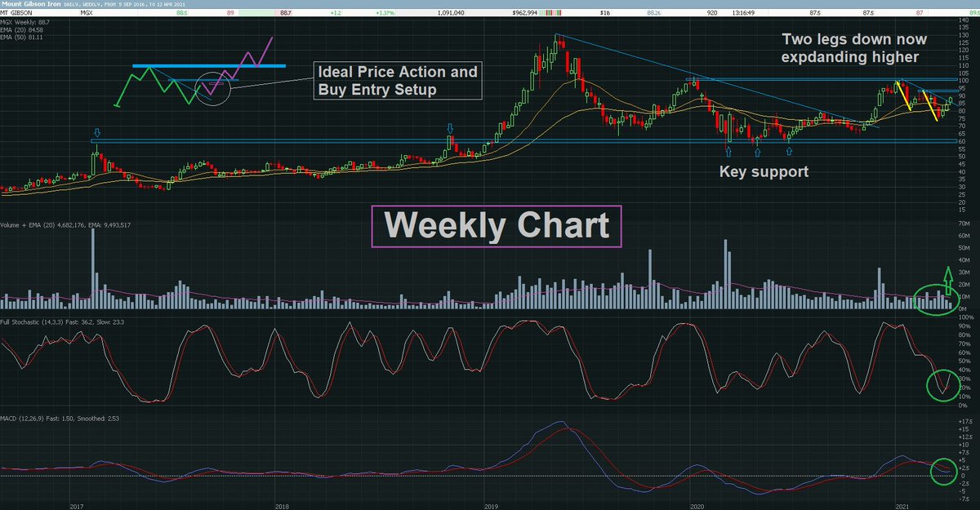Click the 2017 label on time axis
The image size is (980, 510).
[x=76, y=506]
